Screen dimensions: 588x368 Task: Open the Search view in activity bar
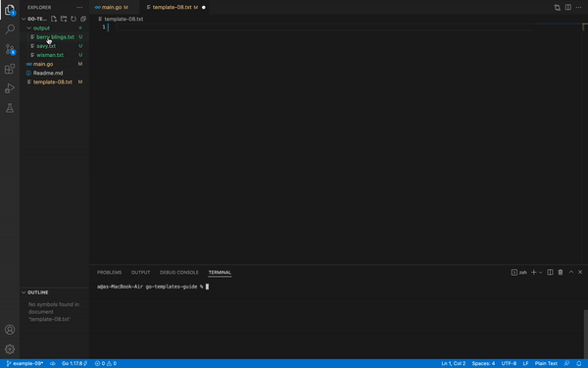pyautogui.click(x=10, y=28)
